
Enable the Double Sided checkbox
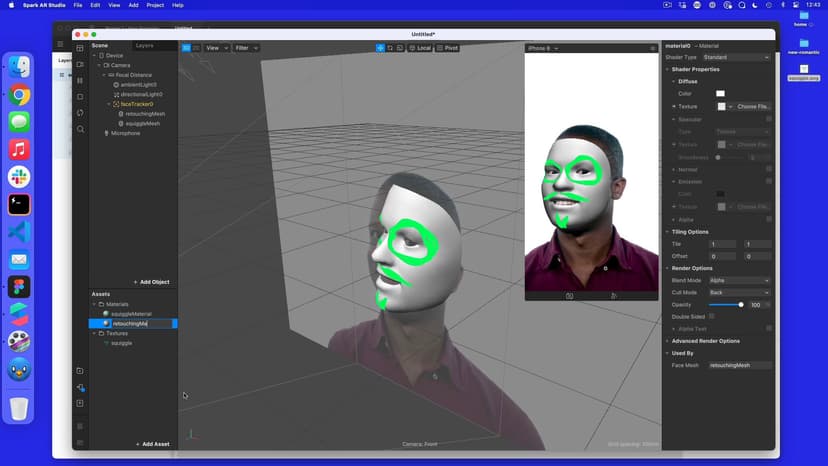pyautogui.click(x=712, y=316)
